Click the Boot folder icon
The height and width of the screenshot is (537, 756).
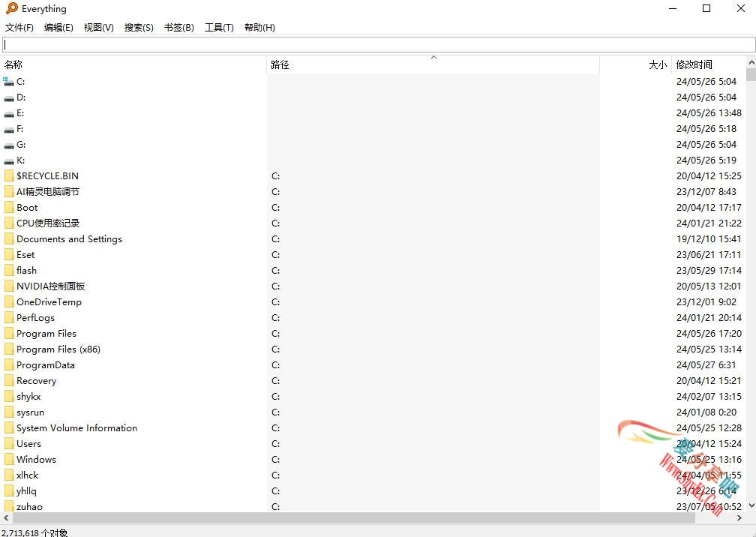[9, 208]
